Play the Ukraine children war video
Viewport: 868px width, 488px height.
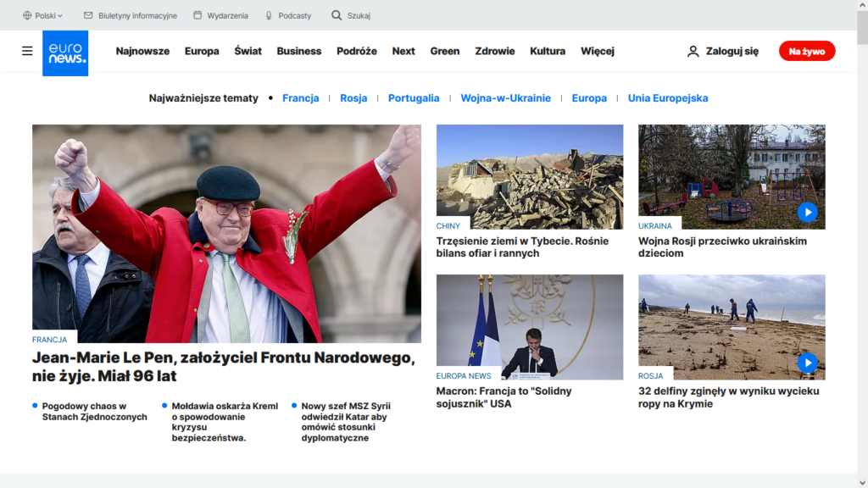[x=808, y=212]
